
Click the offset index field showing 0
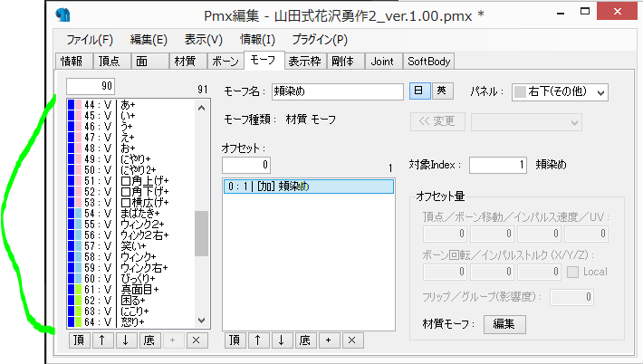click(x=246, y=165)
